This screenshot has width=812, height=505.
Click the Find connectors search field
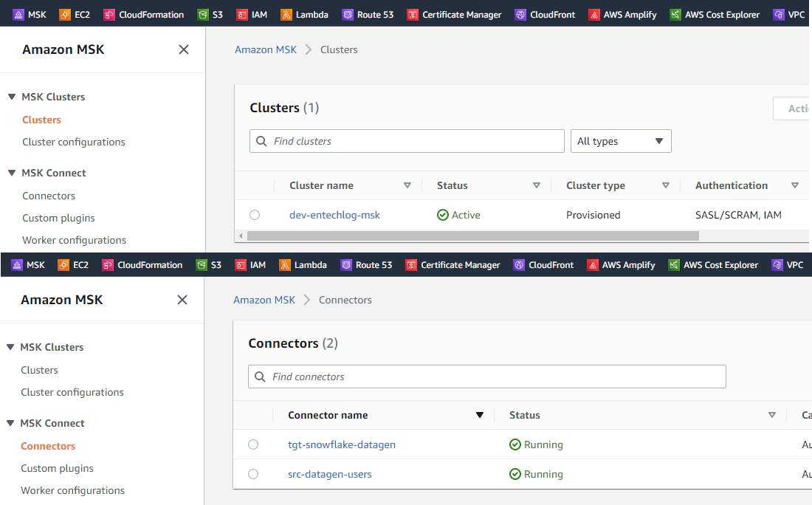point(486,377)
